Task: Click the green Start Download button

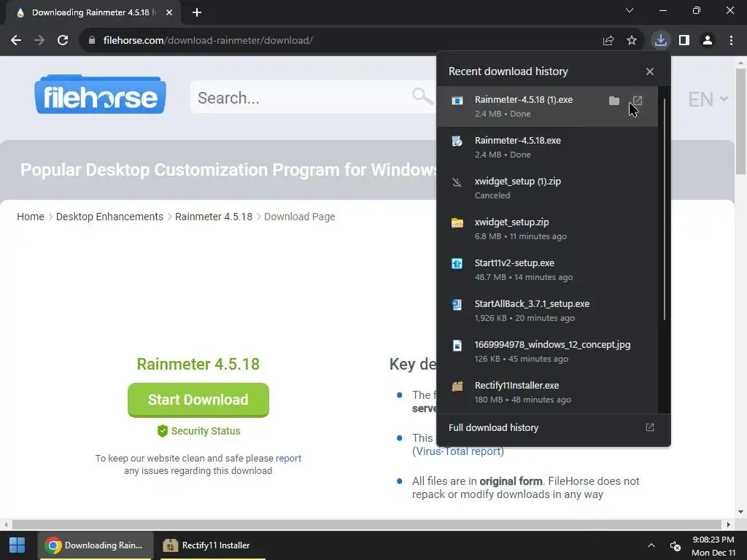Action: click(x=198, y=400)
